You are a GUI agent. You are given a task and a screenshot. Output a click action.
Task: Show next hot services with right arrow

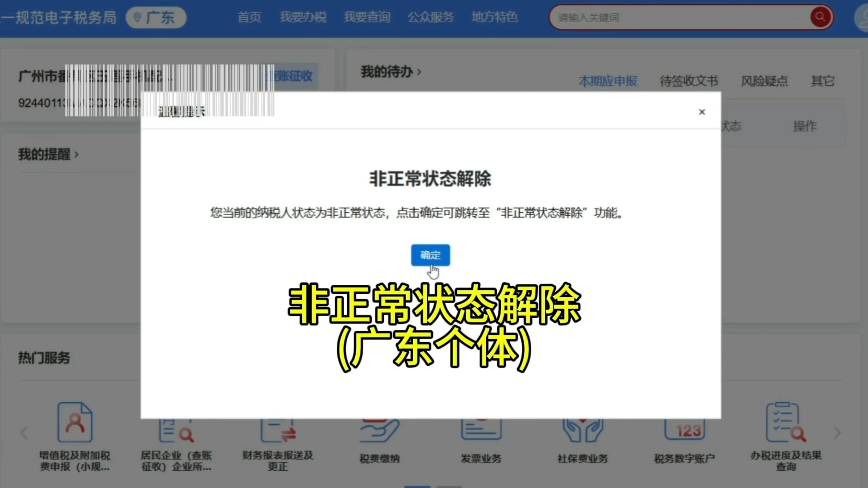(x=837, y=433)
